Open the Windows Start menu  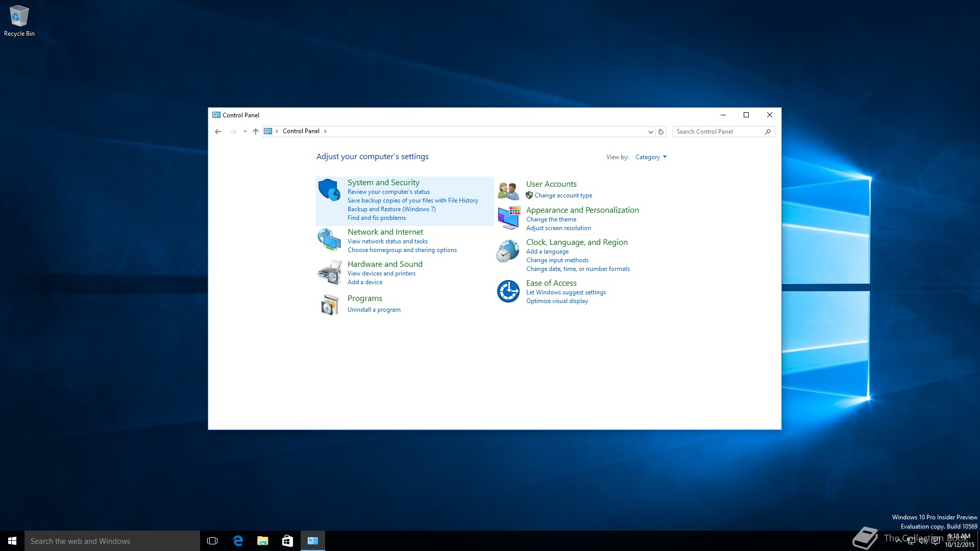(12, 541)
